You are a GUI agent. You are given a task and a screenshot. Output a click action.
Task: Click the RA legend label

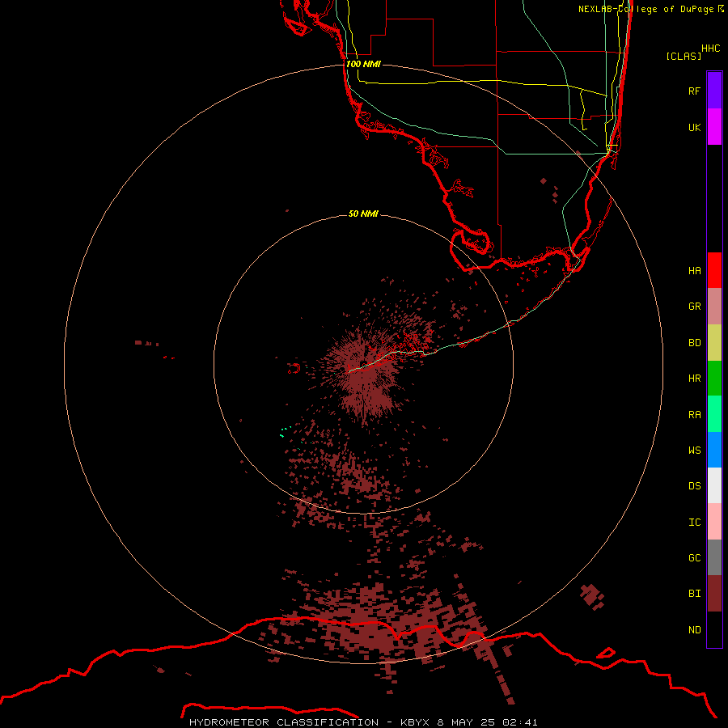click(694, 414)
